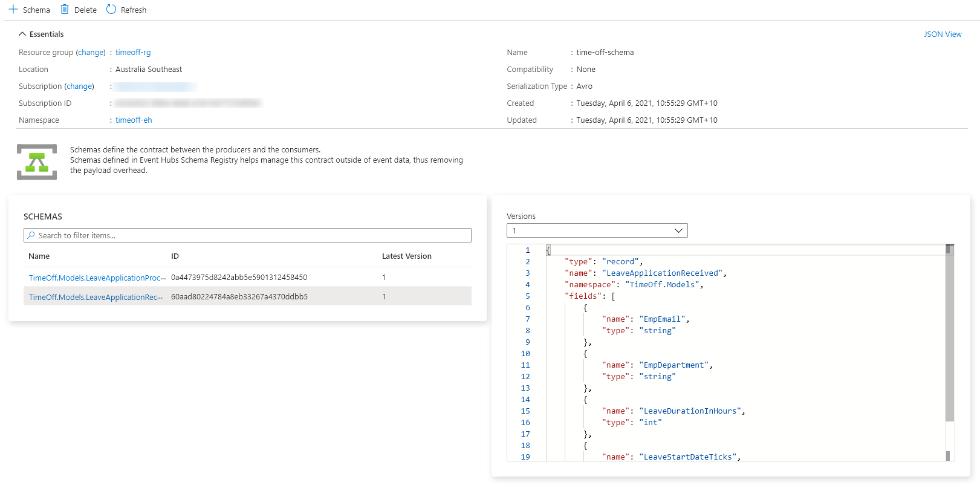Click the search magnifier icon in filter box
980x485 pixels.
point(31,235)
